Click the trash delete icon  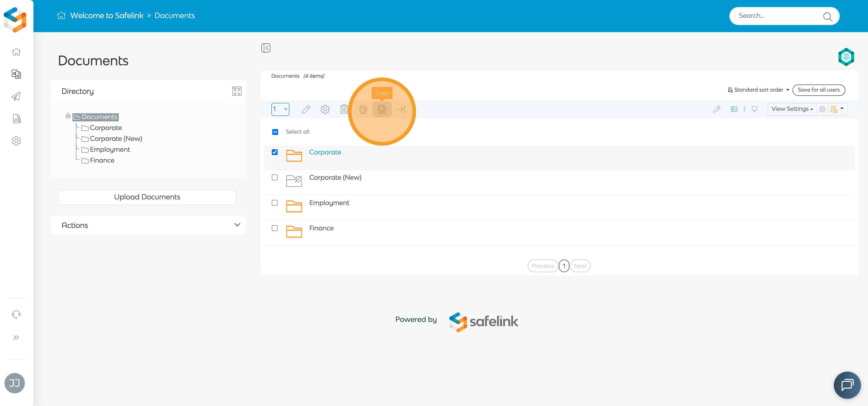pos(344,109)
